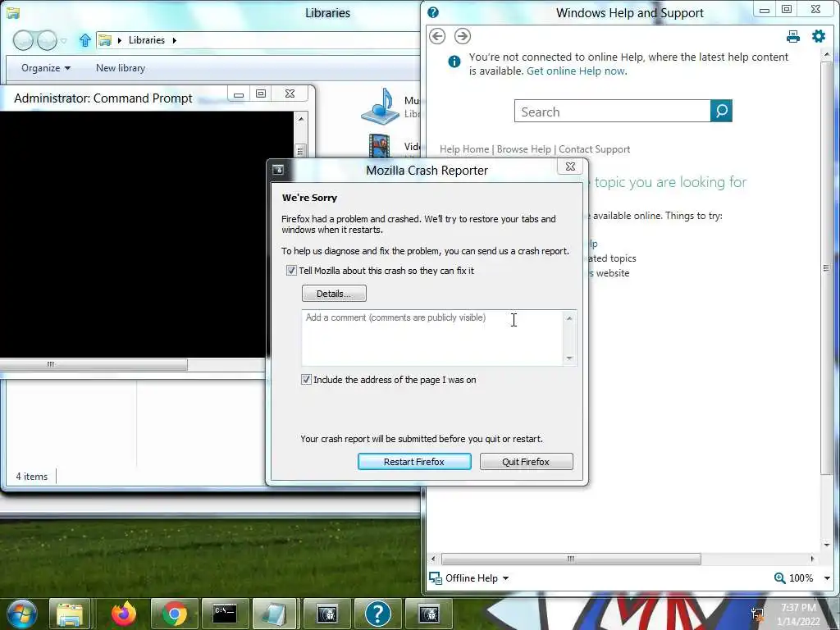This screenshot has width=840, height=630.
Task: Click the Up arrow in Libraries window
Action: pyautogui.click(x=84, y=40)
